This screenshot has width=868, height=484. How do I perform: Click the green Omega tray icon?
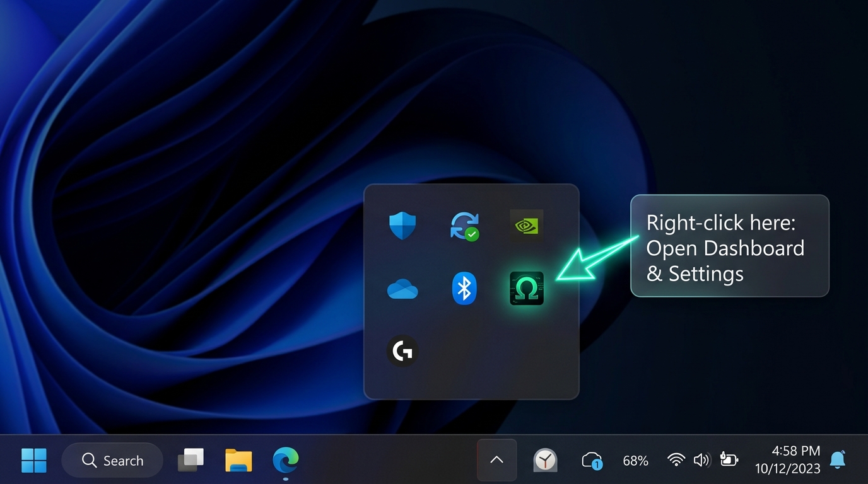(527, 289)
